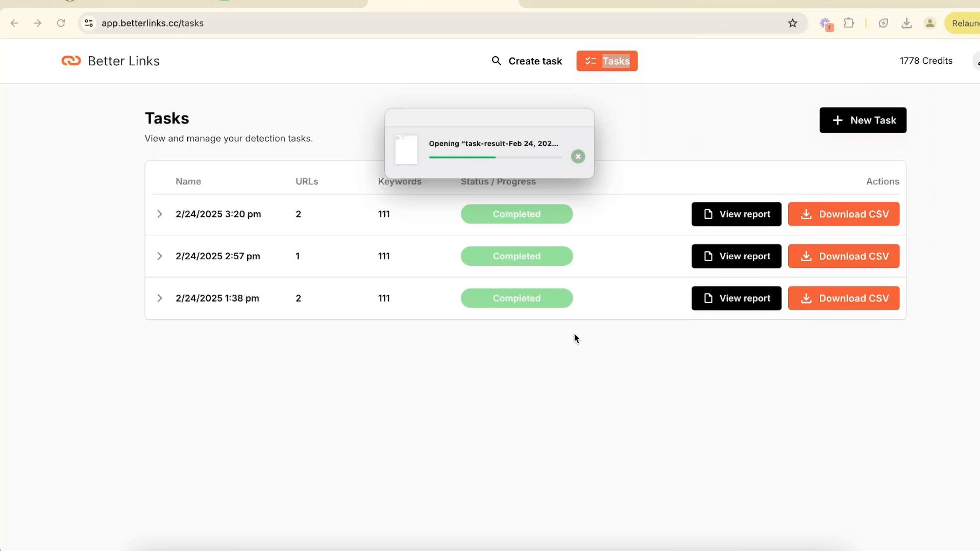Expand the 2/24/2025 3:20 pm task row

coord(159,214)
